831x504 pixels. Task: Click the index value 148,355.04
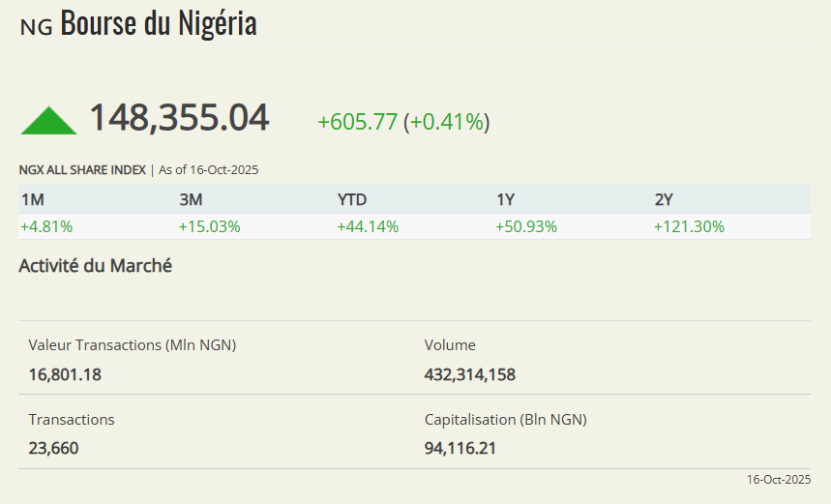(179, 118)
